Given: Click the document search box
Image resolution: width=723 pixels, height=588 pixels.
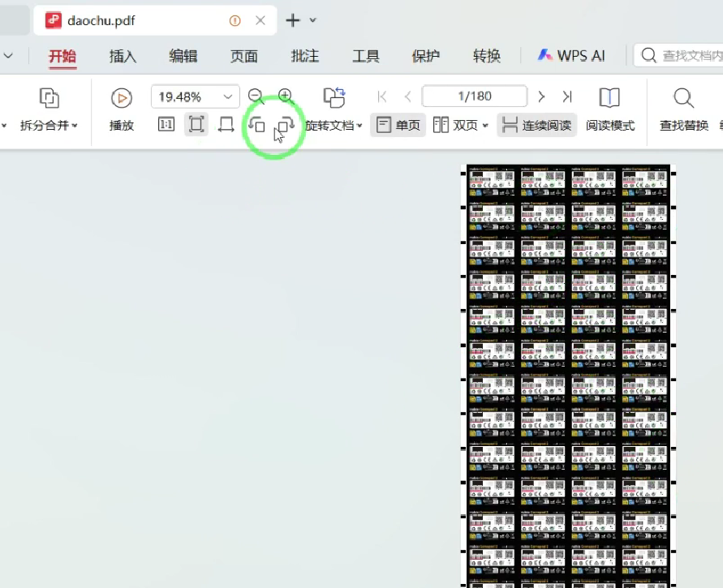Looking at the screenshot, I should tap(678, 56).
